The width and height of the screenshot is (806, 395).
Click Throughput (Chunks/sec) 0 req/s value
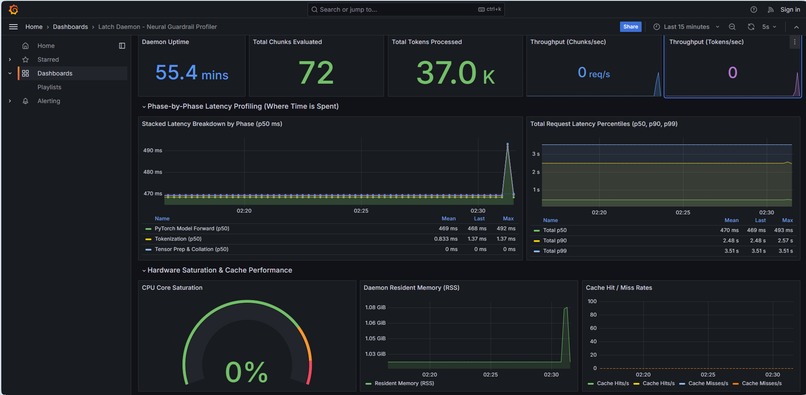point(594,73)
